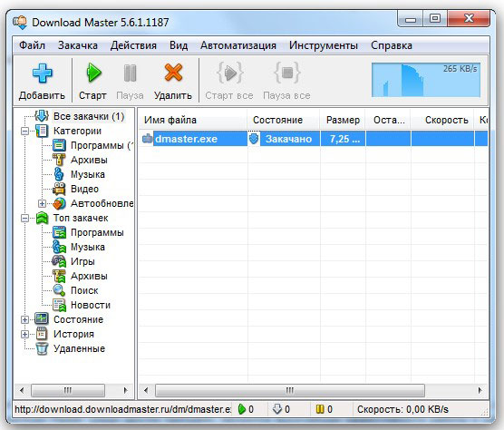
Task: Open Игры gamepad icon
Action: (59, 261)
